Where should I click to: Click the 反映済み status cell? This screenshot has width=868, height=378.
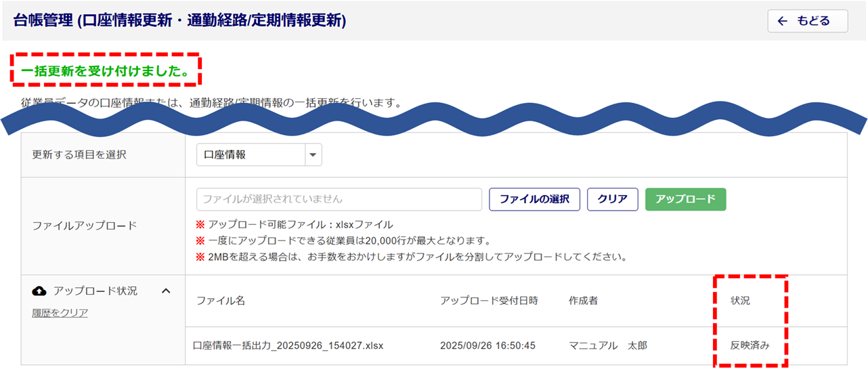pyautogui.click(x=750, y=345)
